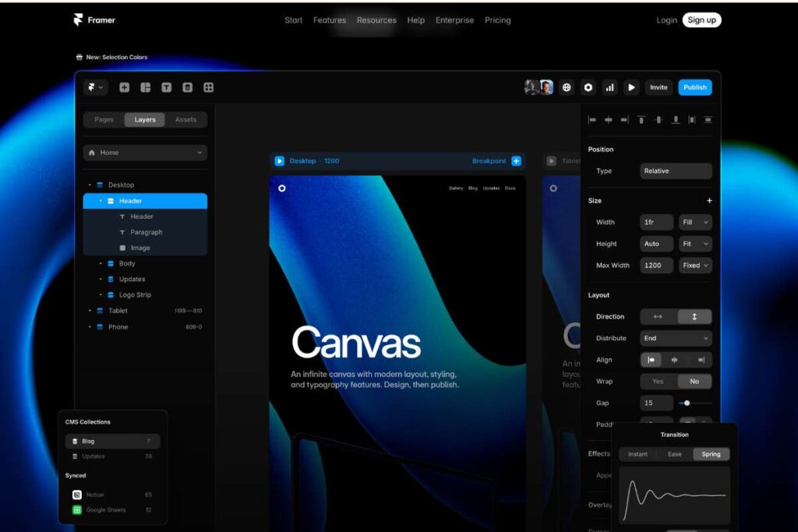
Task: Open the Blog CMS collection
Action: [x=112, y=441]
